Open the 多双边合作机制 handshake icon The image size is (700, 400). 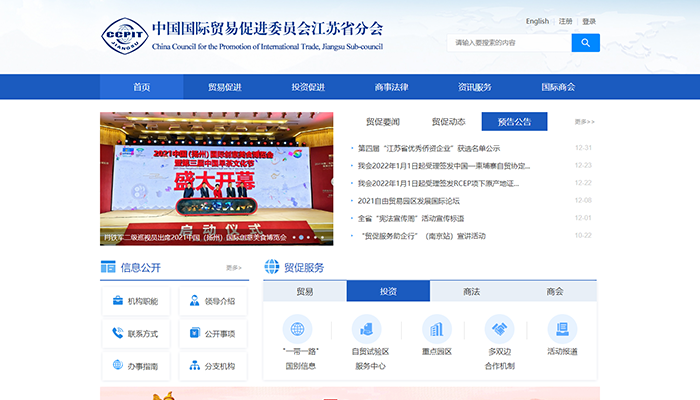point(500,328)
